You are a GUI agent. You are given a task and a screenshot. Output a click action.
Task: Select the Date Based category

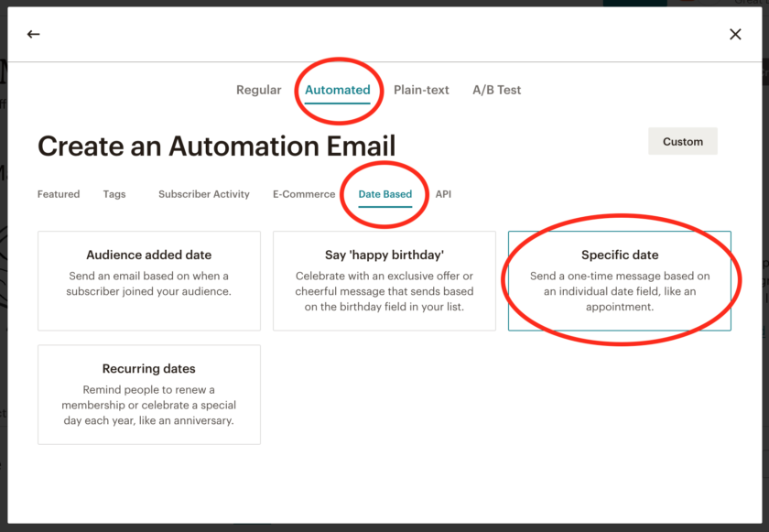pos(385,194)
